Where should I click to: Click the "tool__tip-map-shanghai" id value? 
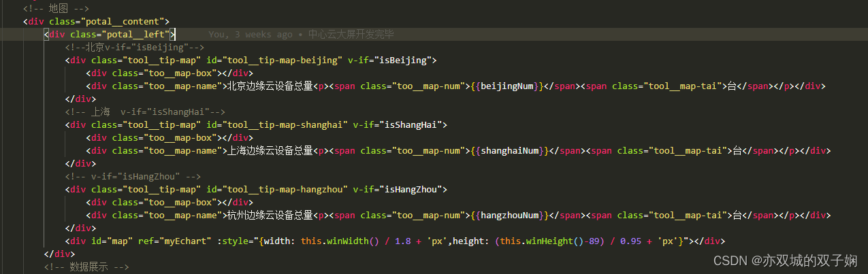pyautogui.click(x=286, y=124)
